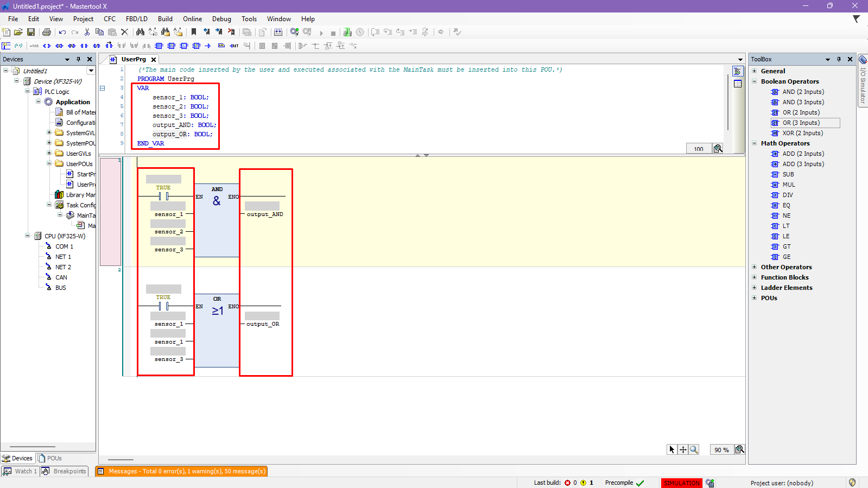868x488 pixels.
Task: Open the FBD/LD menu
Action: tap(136, 19)
